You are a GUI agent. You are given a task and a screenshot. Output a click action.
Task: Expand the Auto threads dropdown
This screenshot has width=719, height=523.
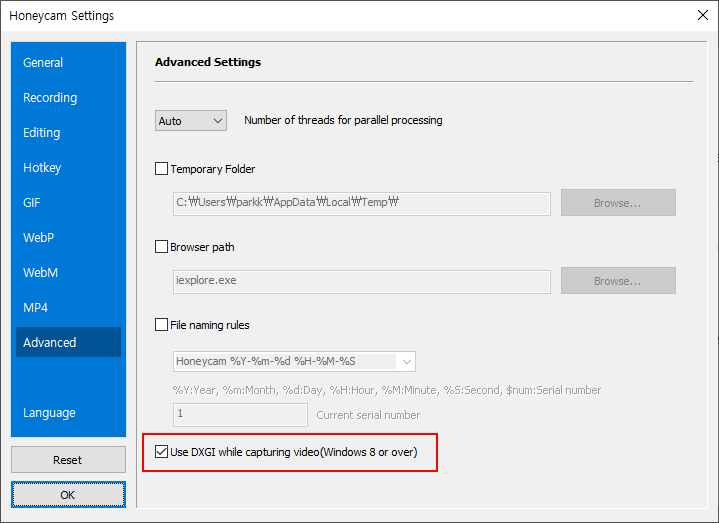191,121
